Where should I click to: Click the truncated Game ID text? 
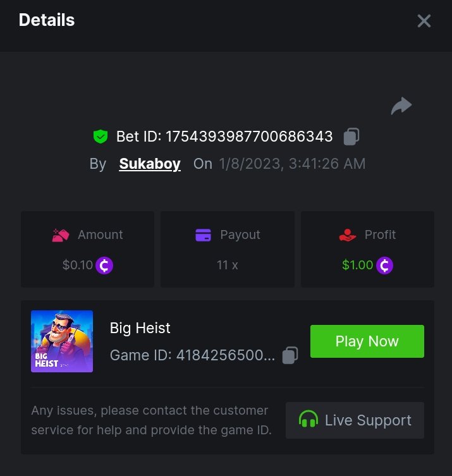tap(192, 355)
